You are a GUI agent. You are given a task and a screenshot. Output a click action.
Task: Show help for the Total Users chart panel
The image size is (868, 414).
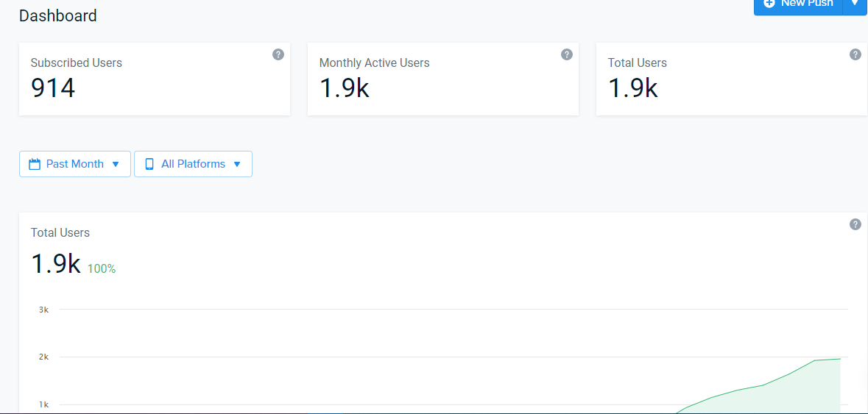[x=855, y=224]
